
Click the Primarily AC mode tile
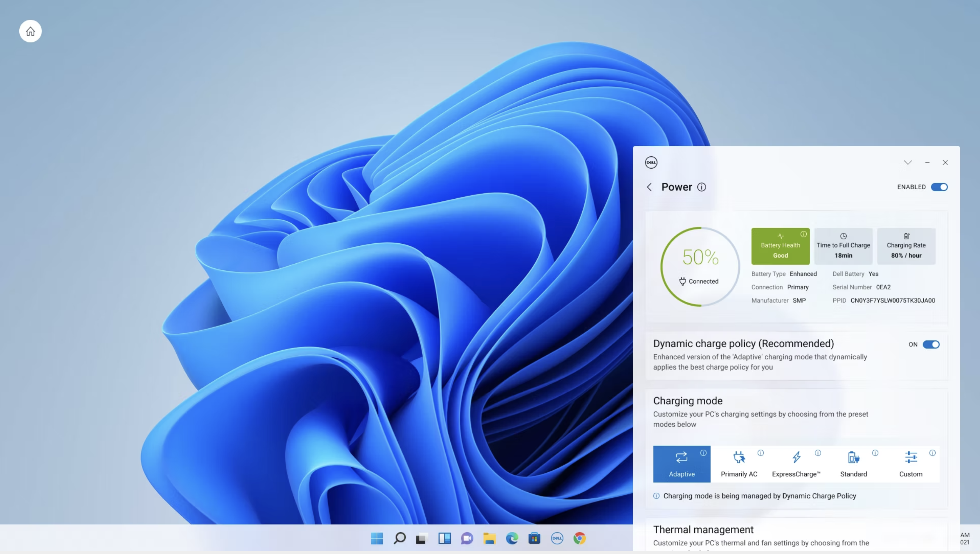[x=739, y=464]
